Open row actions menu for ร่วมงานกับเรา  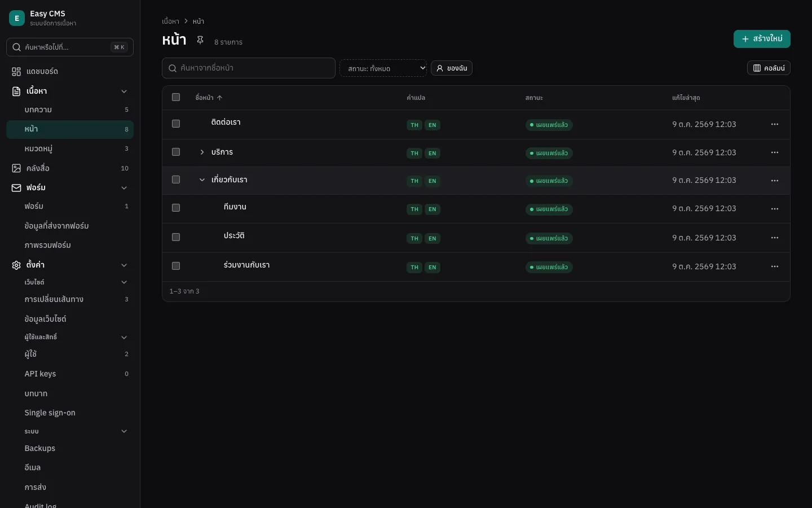point(775,266)
